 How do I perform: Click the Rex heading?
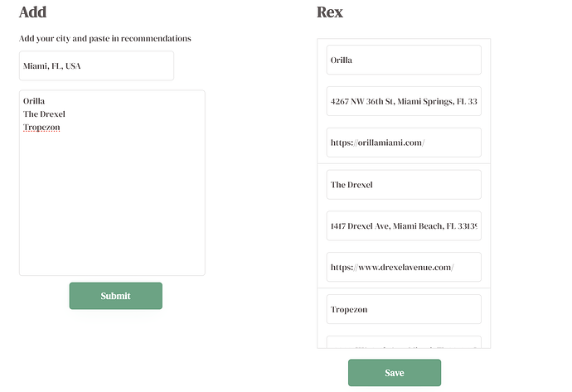coord(330,12)
